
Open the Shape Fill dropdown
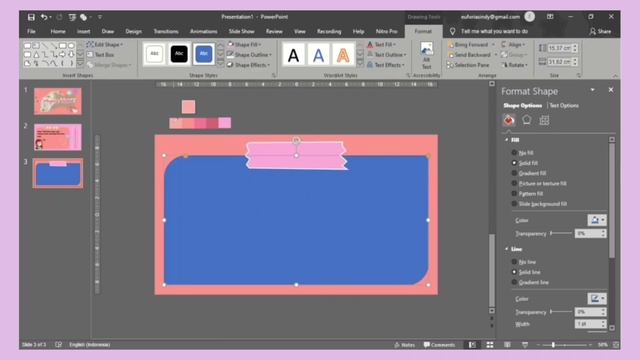[x=244, y=44]
